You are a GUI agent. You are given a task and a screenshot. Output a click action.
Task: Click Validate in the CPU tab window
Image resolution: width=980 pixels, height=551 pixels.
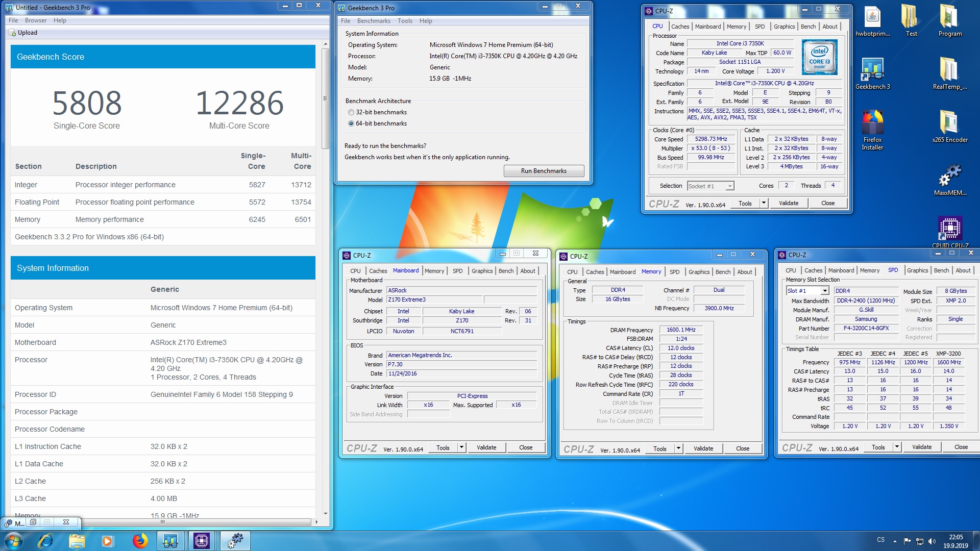tap(789, 203)
